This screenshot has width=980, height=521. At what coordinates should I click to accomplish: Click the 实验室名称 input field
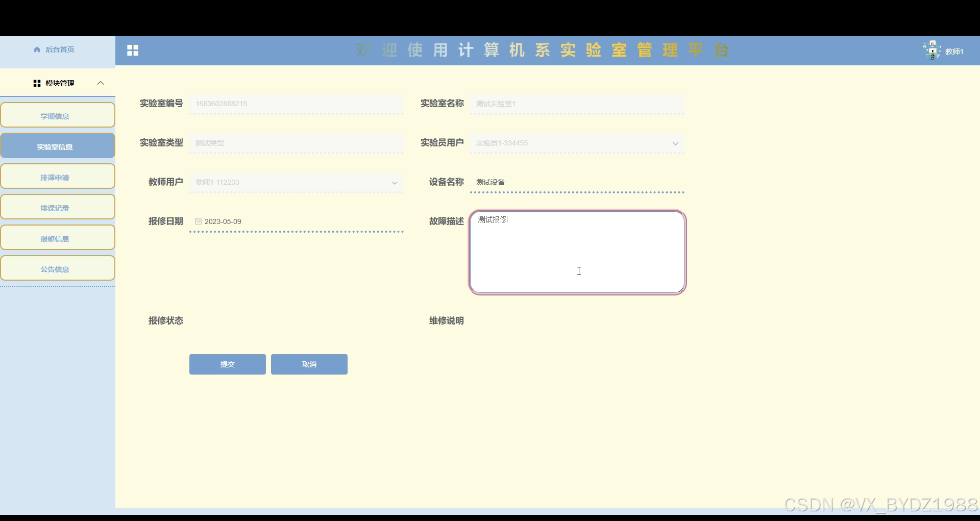[x=577, y=104]
